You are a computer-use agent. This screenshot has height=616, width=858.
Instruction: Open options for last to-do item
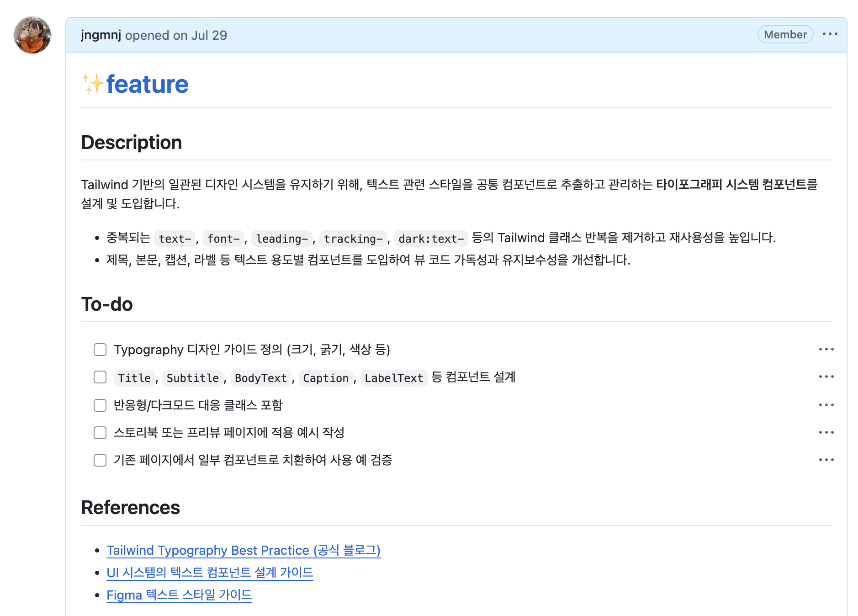826,460
